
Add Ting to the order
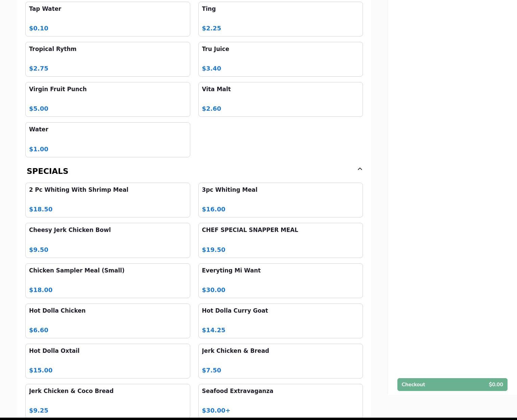280,19
